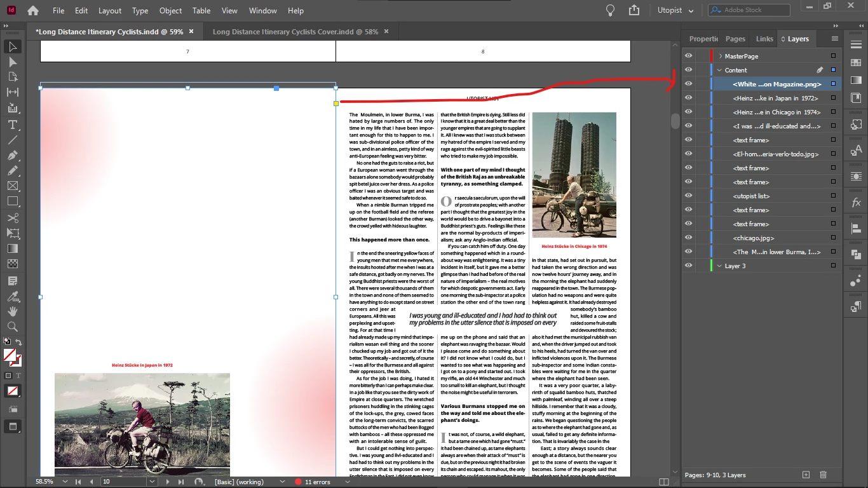Open the Object menu
The width and height of the screenshot is (868, 488).
point(170,10)
